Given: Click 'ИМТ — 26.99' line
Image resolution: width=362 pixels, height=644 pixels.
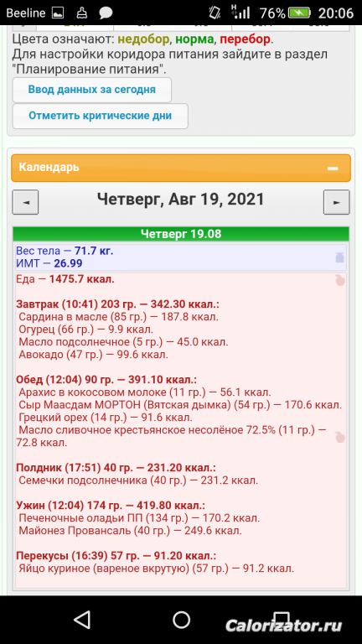Looking at the screenshot, I should tap(49, 262).
